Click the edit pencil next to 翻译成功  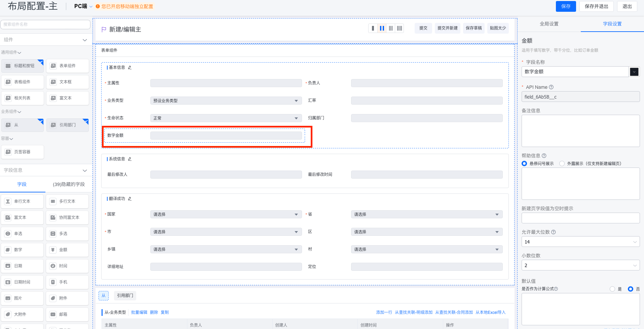click(130, 199)
